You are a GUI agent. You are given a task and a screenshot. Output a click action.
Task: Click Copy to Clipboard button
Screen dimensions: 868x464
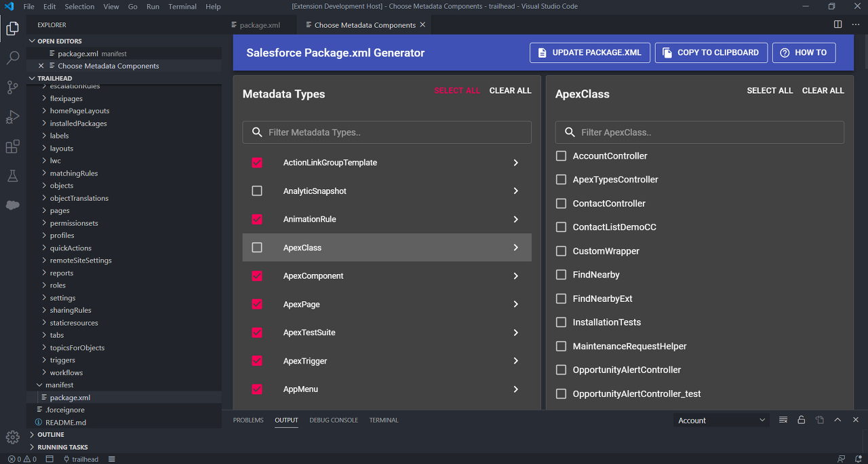[711, 53]
